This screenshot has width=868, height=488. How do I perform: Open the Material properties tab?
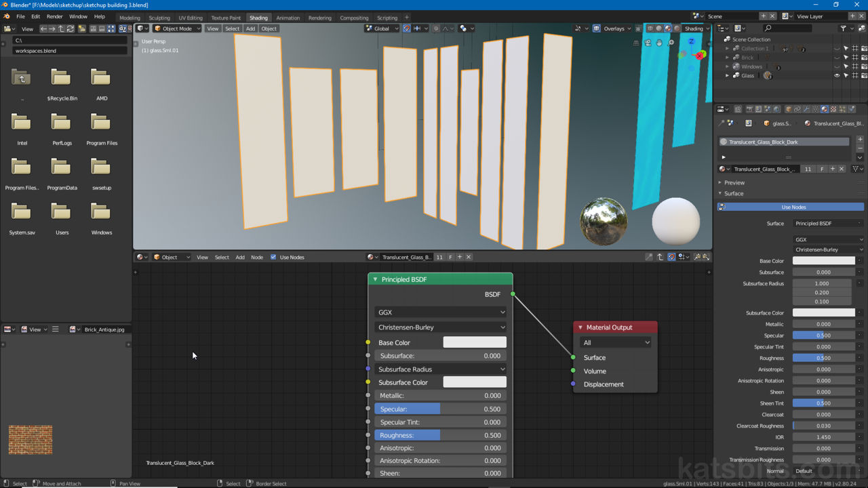(824, 109)
